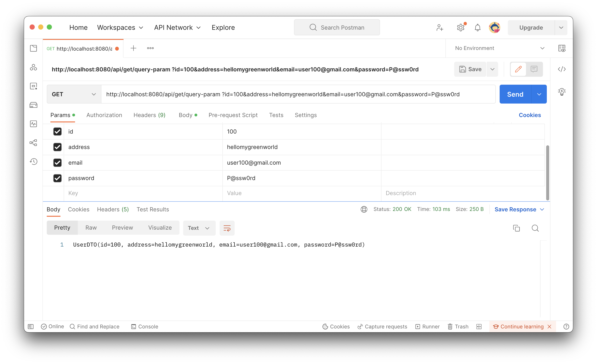The width and height of the screenshot is (597, 364).
Task: Open the Mock Servers sidebar icon
Action: click(33, 105)
